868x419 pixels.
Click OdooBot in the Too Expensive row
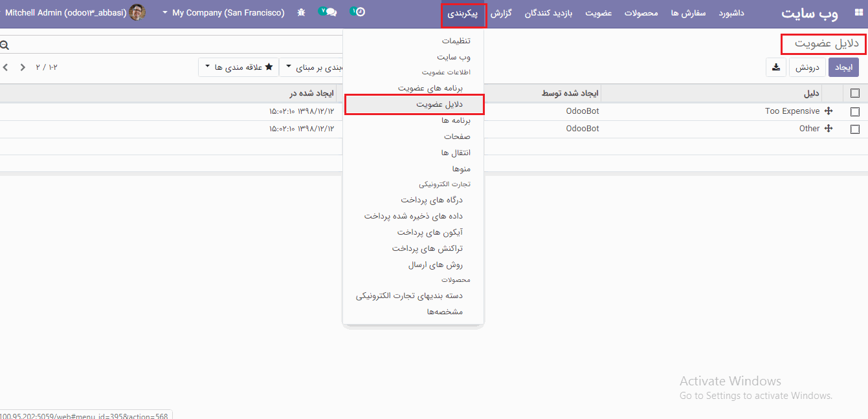[583, 111]
